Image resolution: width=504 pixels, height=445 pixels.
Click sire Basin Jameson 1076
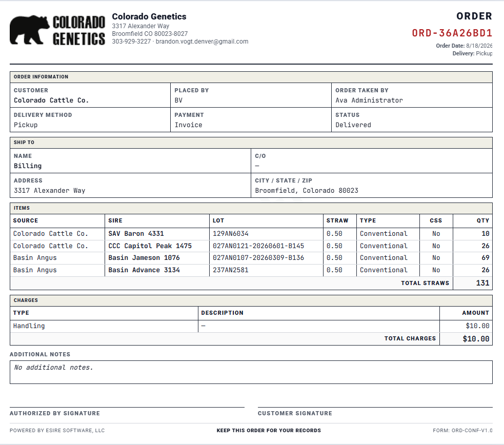[x=144, y=258]
